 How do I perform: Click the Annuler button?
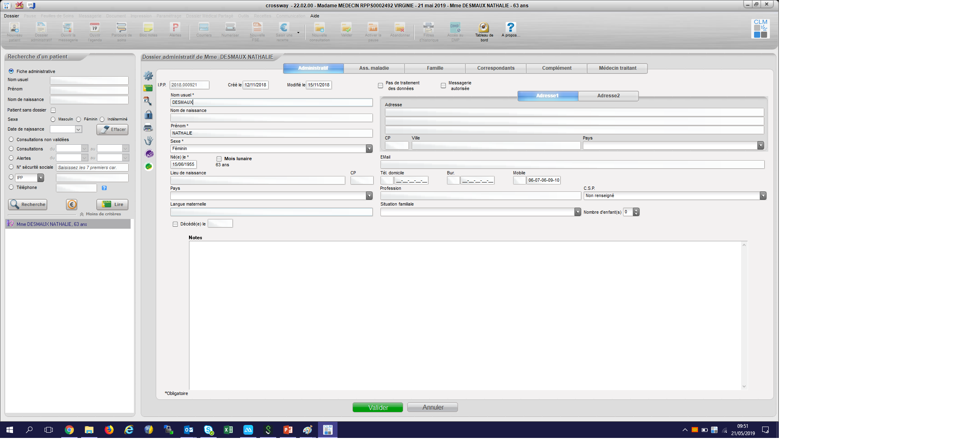432,408
